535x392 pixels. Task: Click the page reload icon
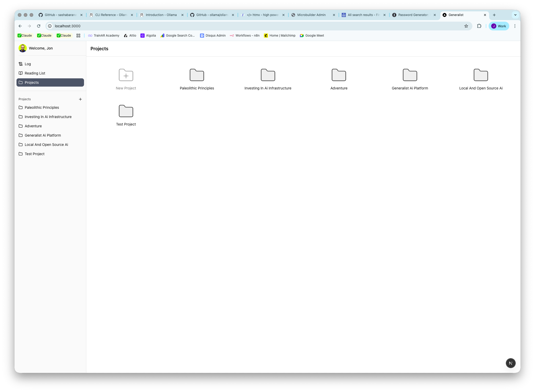click(39, 26)
